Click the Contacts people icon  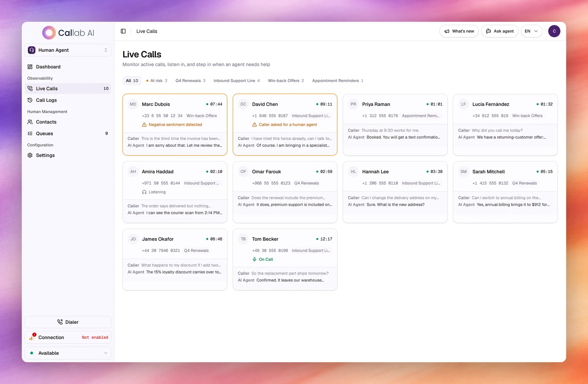tap(30, 122)
